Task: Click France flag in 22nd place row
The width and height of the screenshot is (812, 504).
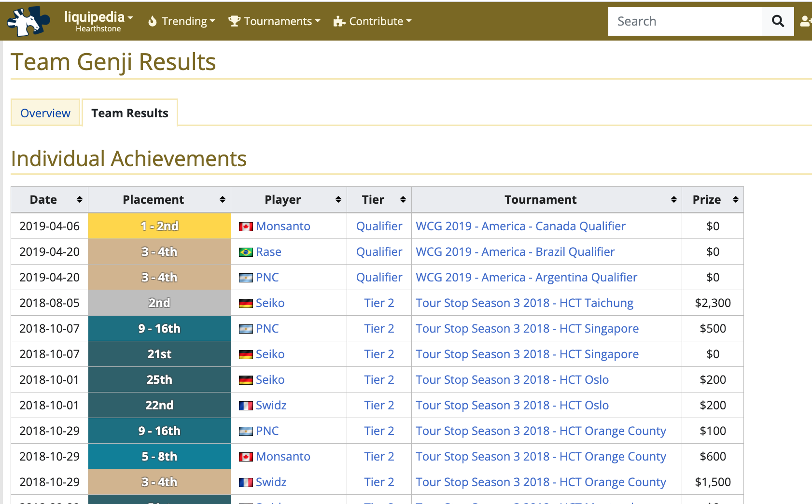Action: click(246, 406)
